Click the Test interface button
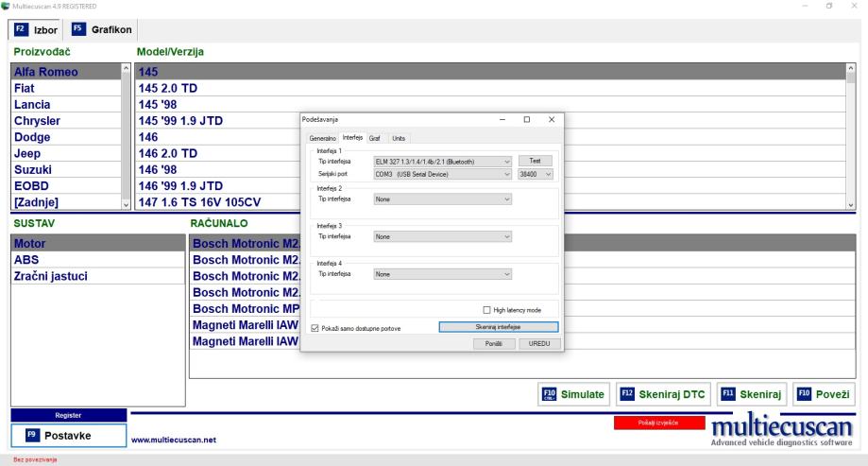 click(x=536, y=161)
